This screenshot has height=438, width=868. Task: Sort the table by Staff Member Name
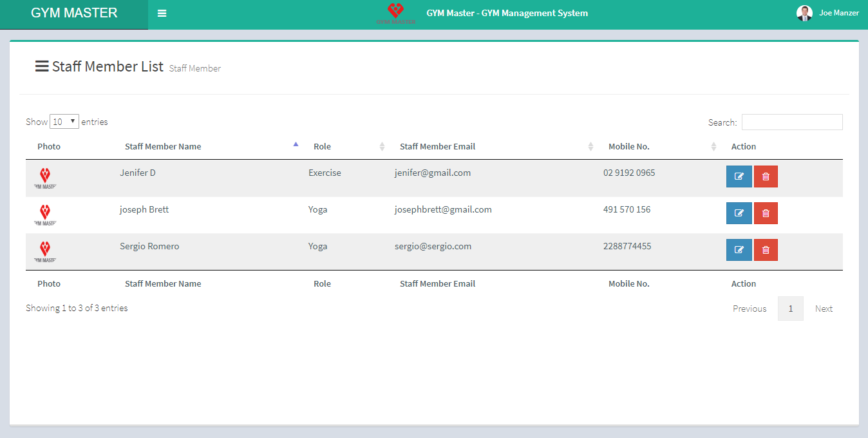(x=163, y=147)
